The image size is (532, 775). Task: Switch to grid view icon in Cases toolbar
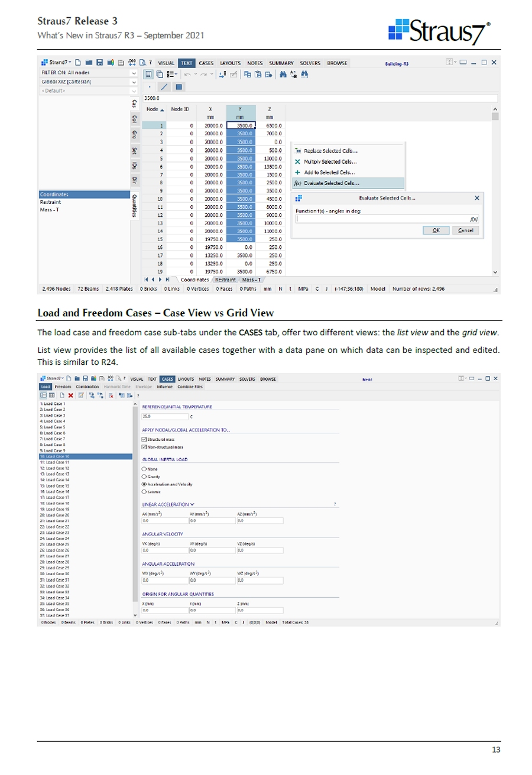point(52,394)
